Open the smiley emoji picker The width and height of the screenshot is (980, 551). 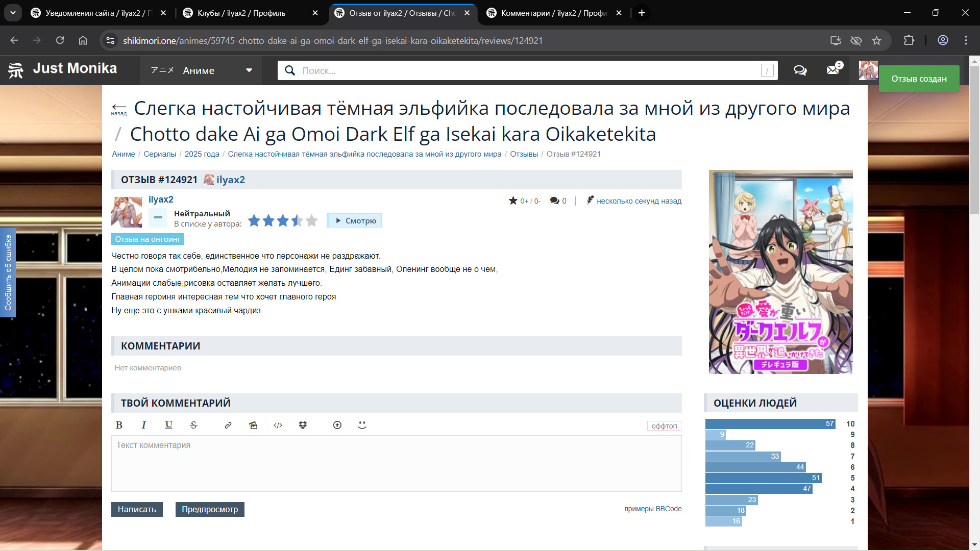(x=362, y=425)
